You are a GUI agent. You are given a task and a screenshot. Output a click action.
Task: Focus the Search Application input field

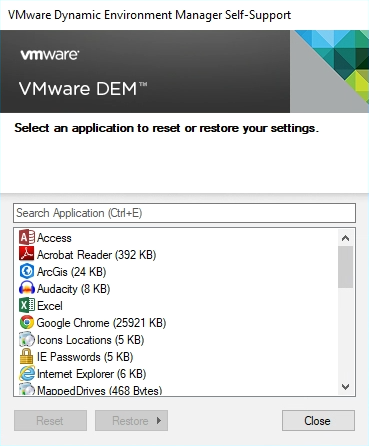pos(184,213)
